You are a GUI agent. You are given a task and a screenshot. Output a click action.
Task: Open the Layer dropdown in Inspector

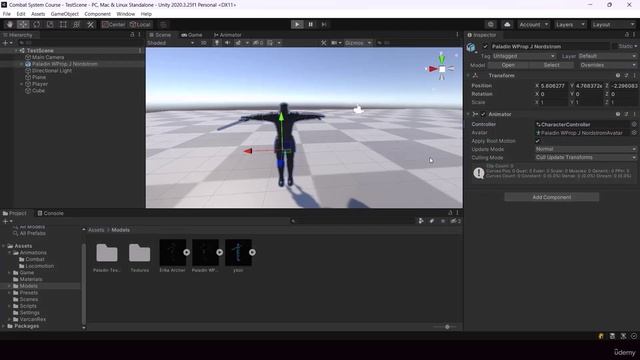click(607, 56)
